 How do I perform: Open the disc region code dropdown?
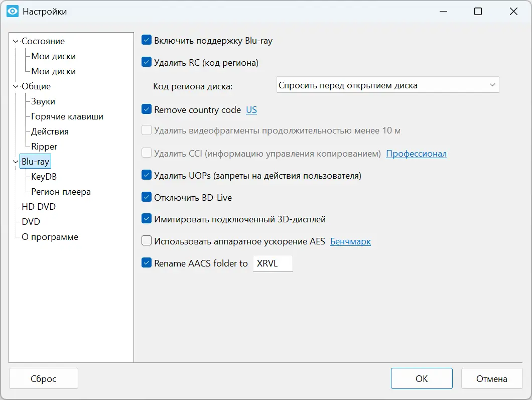pyautogui.click(x=387, y=85)
